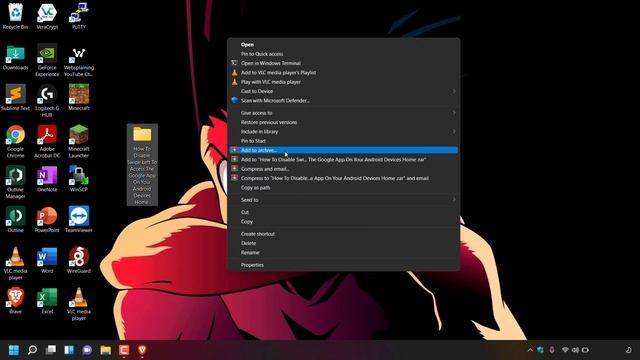640x360 pixels.
Task: Show hidden icons in system tray
Action: (530, 350)
